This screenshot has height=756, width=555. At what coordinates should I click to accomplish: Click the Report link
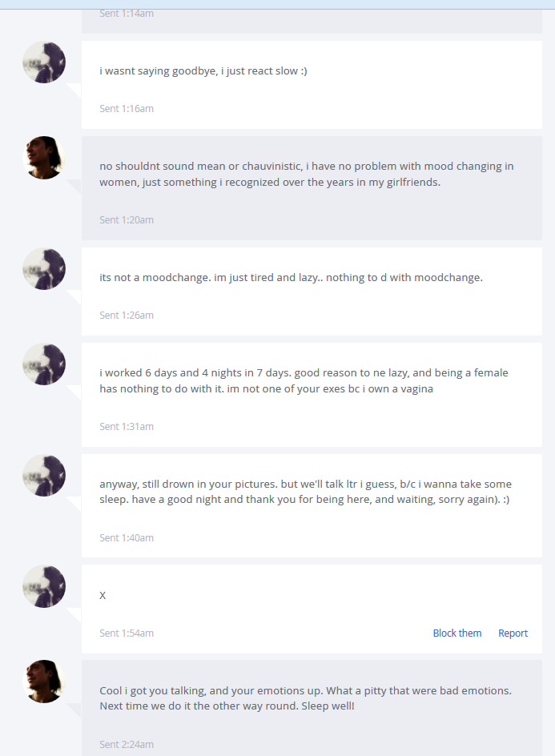point(513,633)
